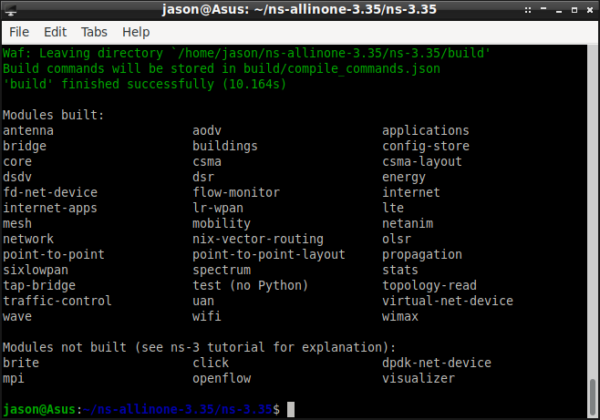This screenshot has height=420, width=600.
Task: Click 'dpdk-net-device' in the not-built list
Action: (x=436, y=363)
